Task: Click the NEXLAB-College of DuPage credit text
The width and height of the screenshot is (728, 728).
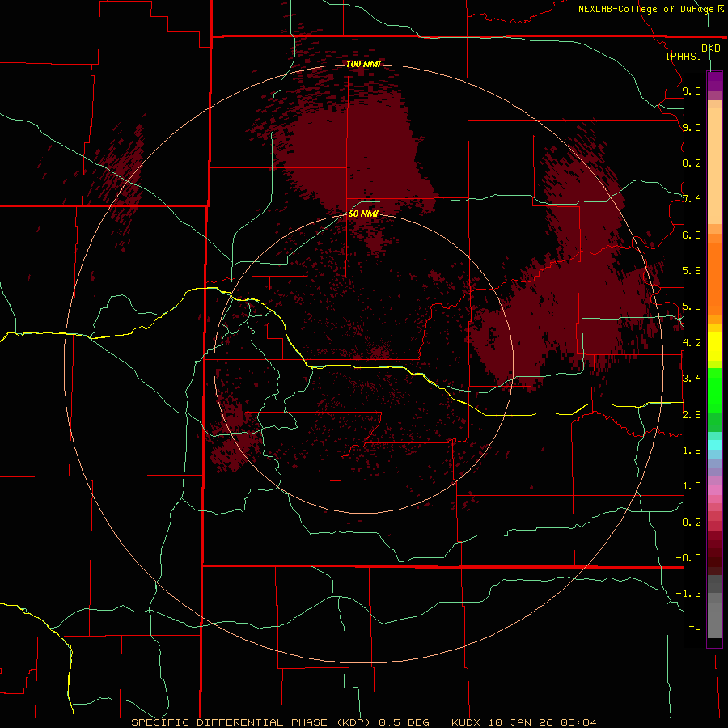Action: (646, 9)
